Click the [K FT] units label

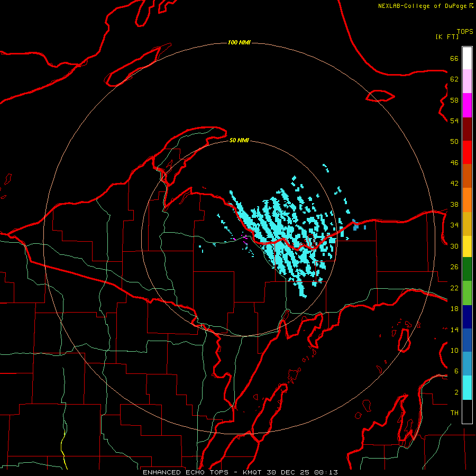point(447,36)
